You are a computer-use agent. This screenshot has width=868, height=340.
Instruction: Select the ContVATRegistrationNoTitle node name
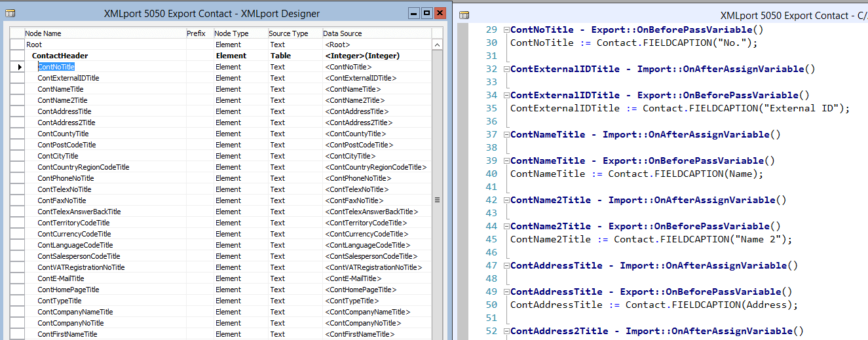click(81, 267)
